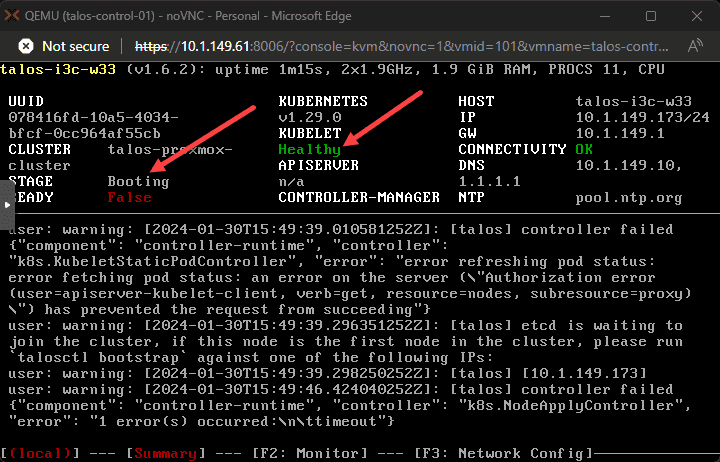Click the `talosctl bootstrap` log text
This screenshot has width=720, height=462.
(x=98, y=358)
